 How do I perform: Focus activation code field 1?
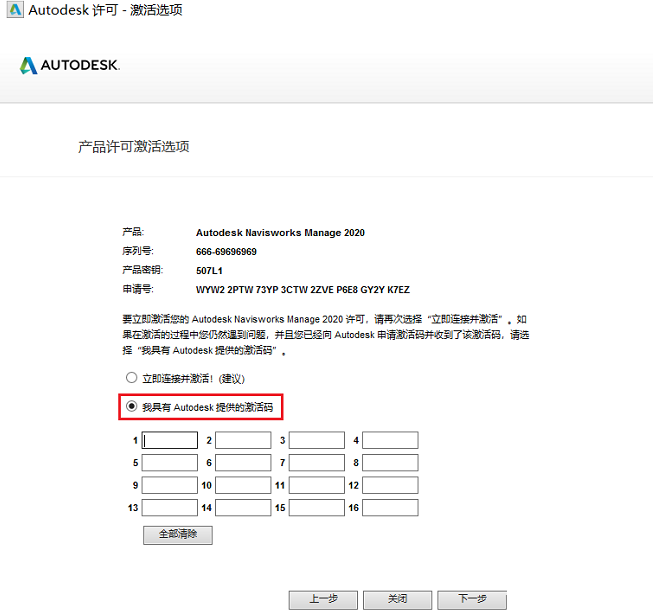(x=169, y=440)
